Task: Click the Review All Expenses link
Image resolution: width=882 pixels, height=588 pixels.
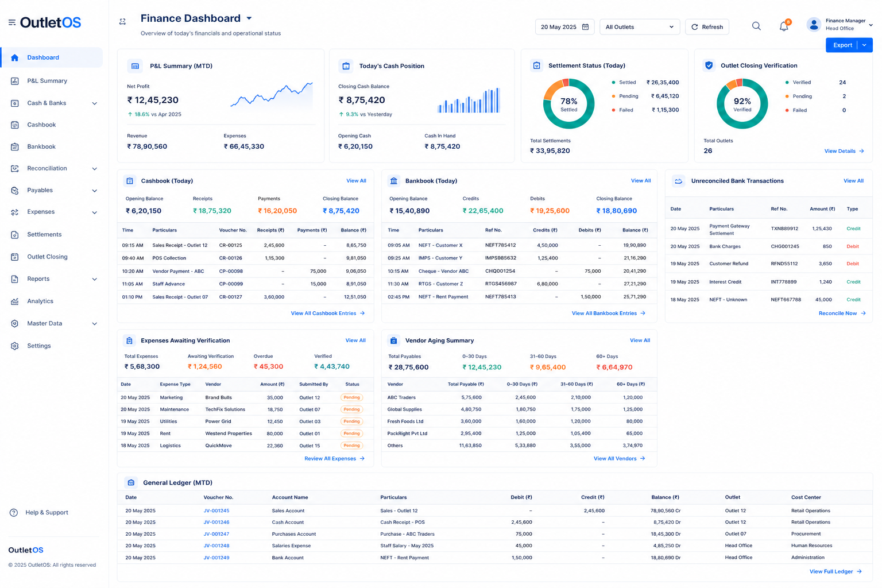Action: click(334, 459)
